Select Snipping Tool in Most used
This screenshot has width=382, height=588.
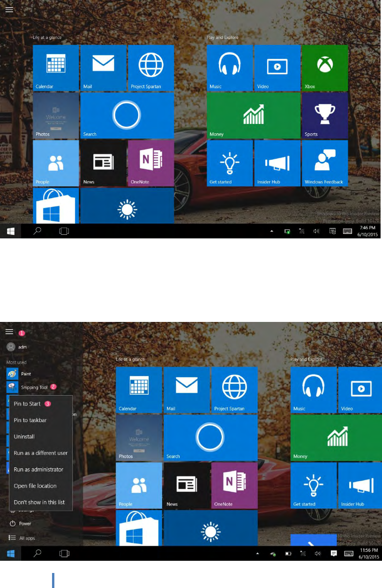pos(28,388)
